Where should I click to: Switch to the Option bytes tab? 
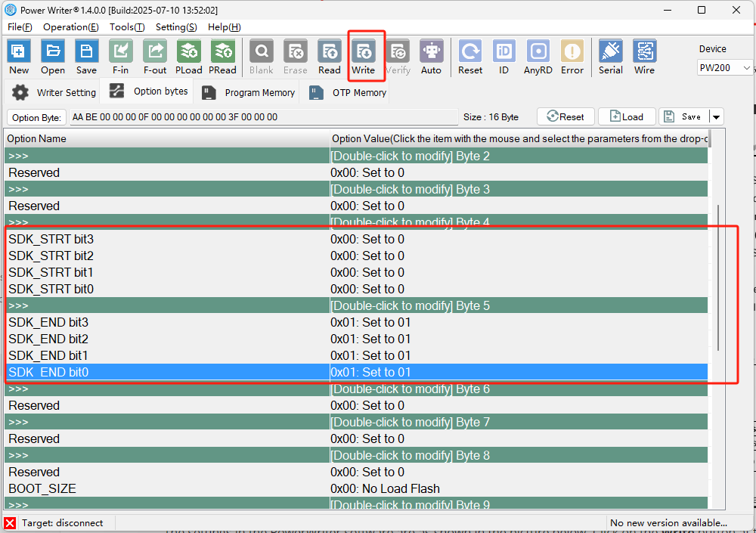(x=148, y=91)
